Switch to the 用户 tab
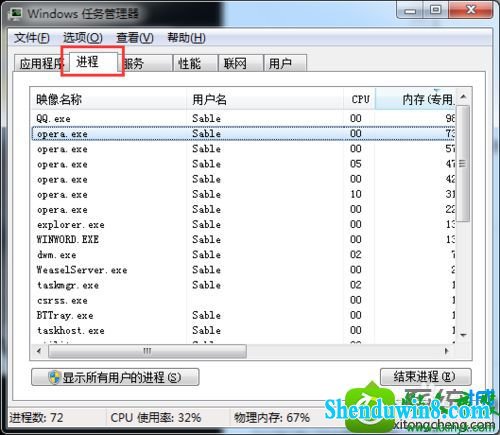Screen dimensions: 500x435 [x=285, y=63]
